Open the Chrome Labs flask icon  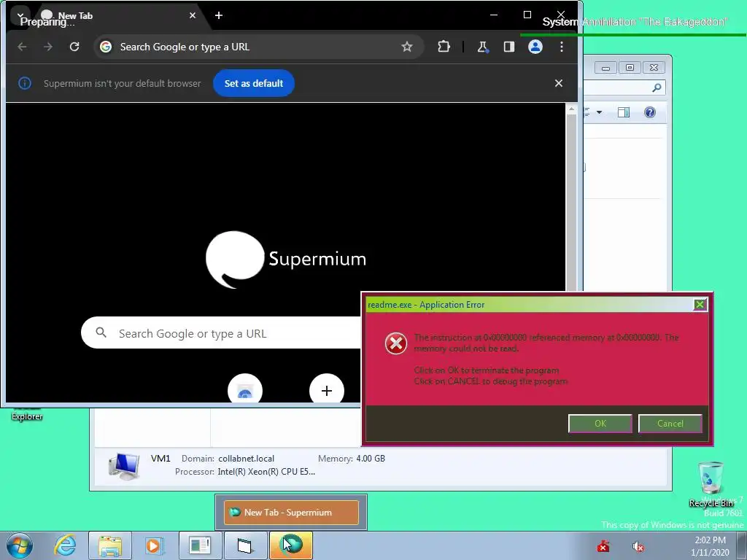point(483,47)
